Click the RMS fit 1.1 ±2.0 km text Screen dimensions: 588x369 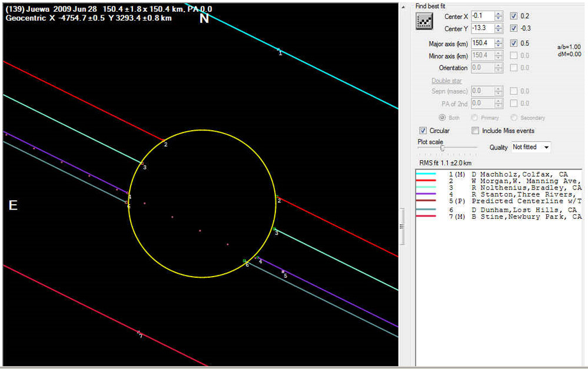[445, 163]
